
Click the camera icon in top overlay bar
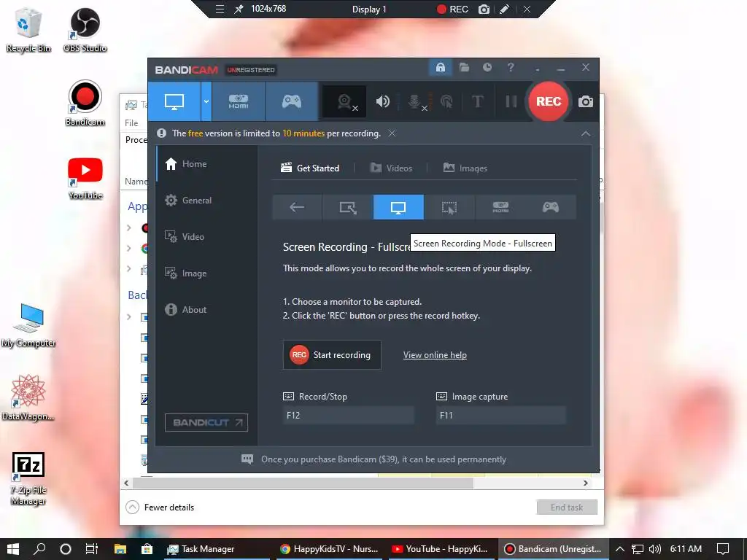coord(484,9)
